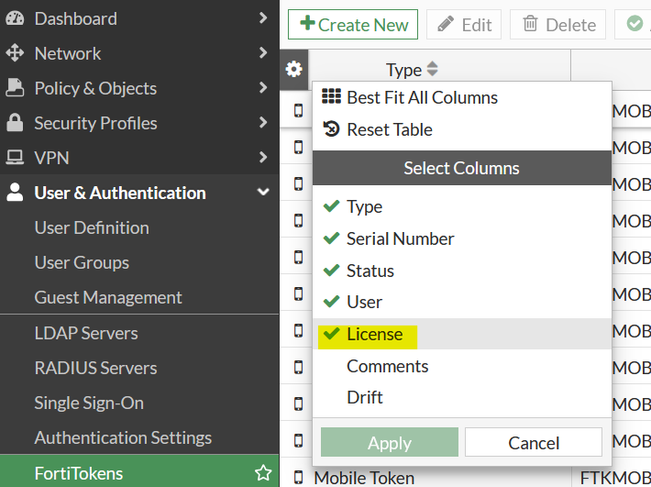Expand the Policy & Objects menu

click(263, 88)
